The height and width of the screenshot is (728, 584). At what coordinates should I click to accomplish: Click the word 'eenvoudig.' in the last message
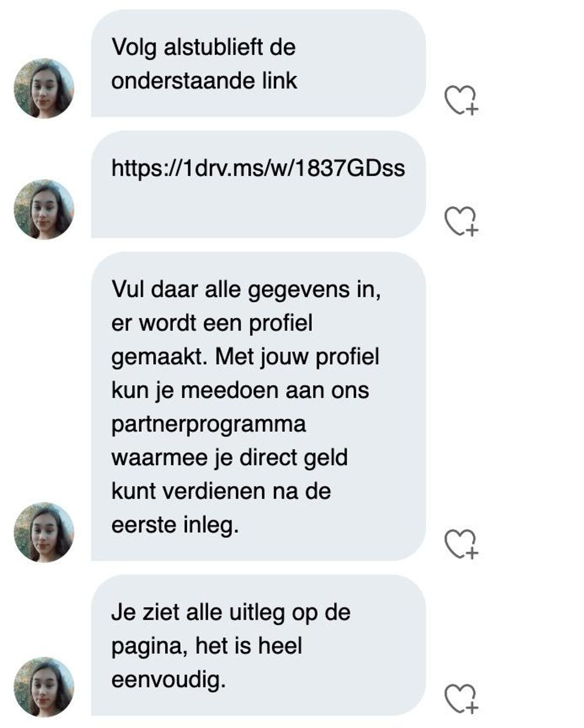168,679
